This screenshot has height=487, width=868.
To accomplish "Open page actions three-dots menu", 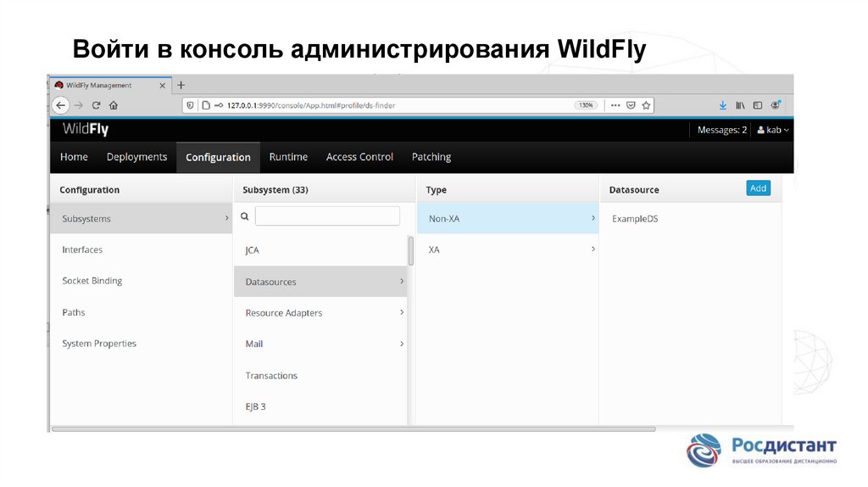I will pyautogui.click(x=615, y=105).
